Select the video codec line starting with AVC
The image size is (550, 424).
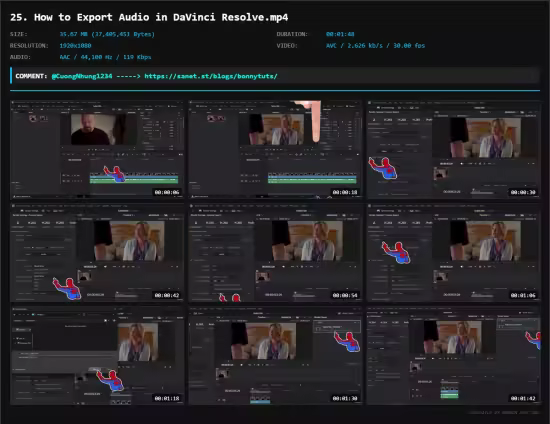[x=375, y=46]
